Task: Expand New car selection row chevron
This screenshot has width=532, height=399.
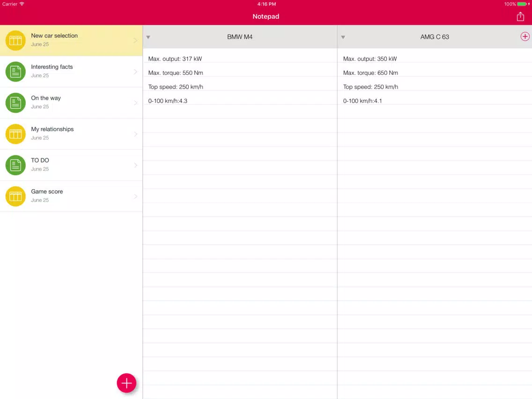Action: (135, 40)
